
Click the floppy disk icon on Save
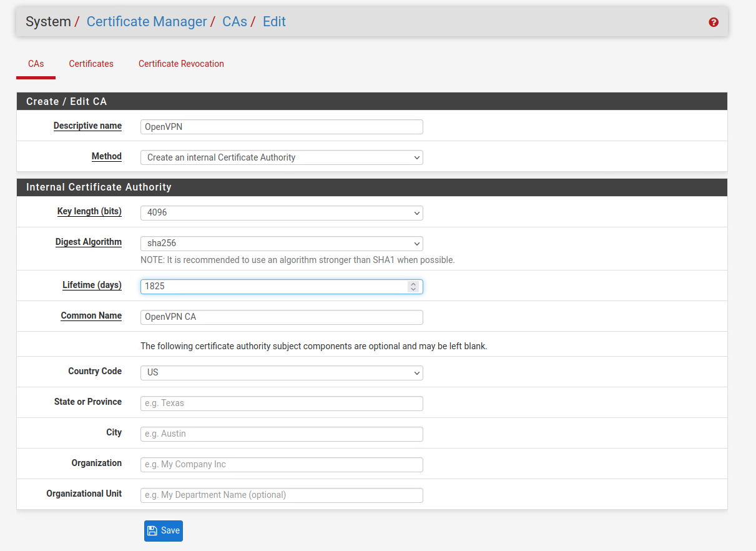152,530
